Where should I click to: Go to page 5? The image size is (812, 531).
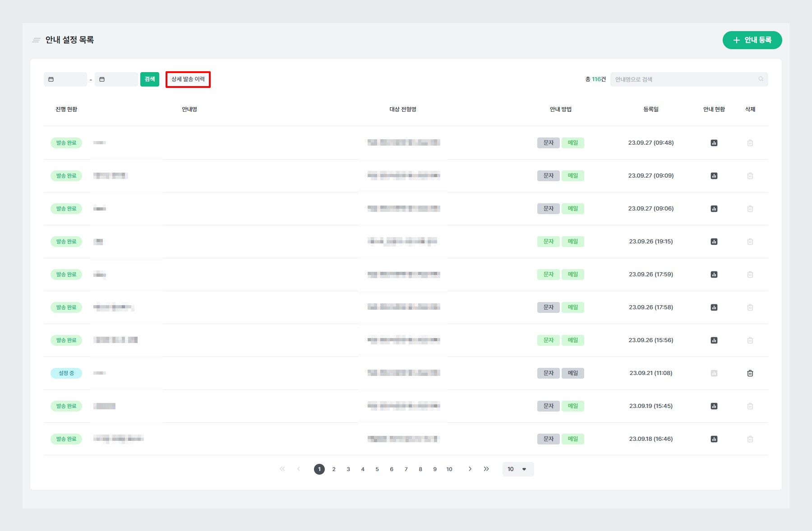377,469
